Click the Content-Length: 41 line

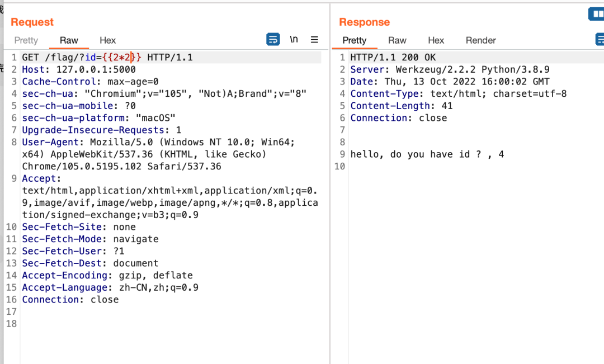click(402, 106)
